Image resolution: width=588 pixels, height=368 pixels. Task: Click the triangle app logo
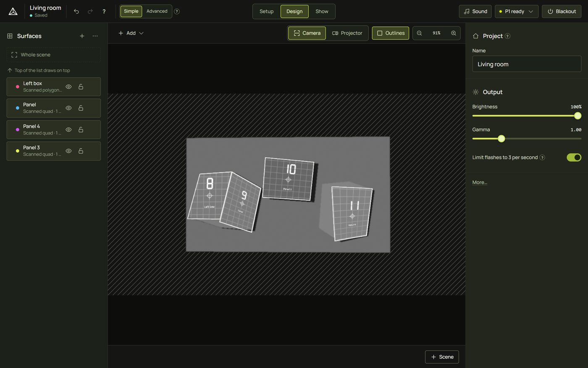pyautogui.click(x=13, y=11)
